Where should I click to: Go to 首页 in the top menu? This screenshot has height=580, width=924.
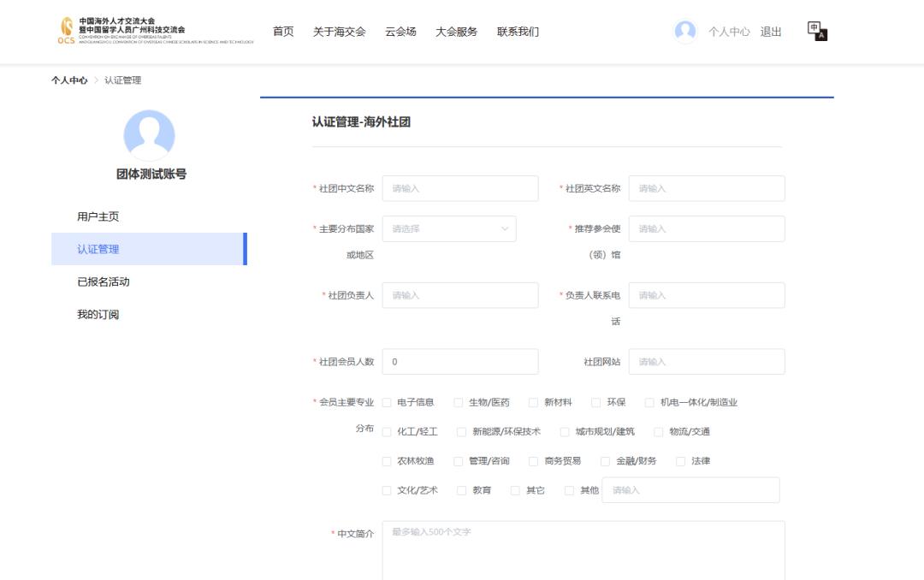[283, 32]
